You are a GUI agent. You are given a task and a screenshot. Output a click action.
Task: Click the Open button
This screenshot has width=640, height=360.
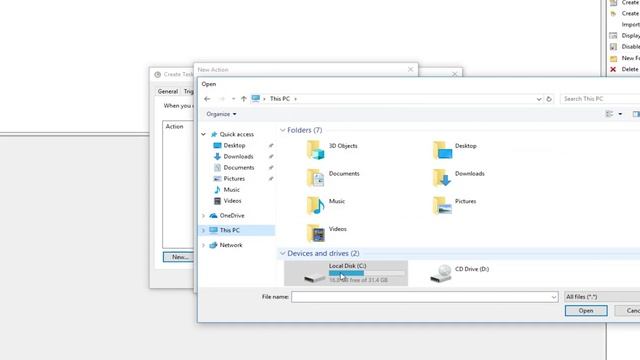tap(586, 311)
